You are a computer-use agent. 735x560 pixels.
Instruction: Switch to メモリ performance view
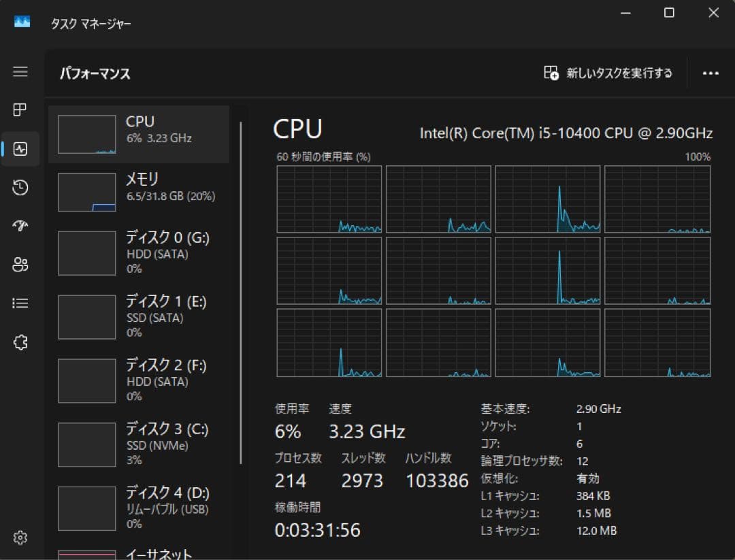click(x=139, y=192)
